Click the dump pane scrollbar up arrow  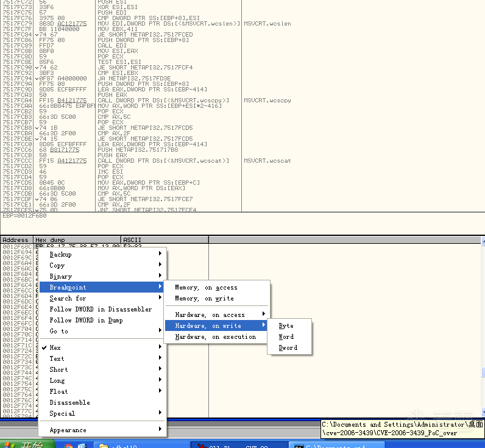(x=483, y=241)
